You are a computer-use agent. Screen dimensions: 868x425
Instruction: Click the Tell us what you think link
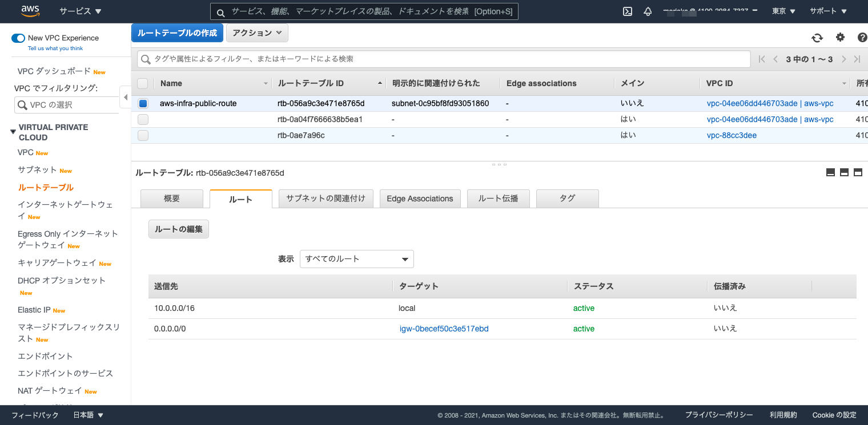(55, 48)
